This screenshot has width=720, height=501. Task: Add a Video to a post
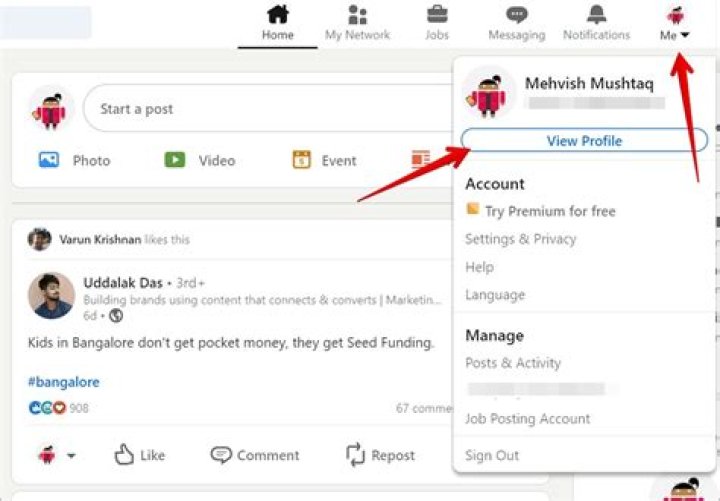point(200,160)
